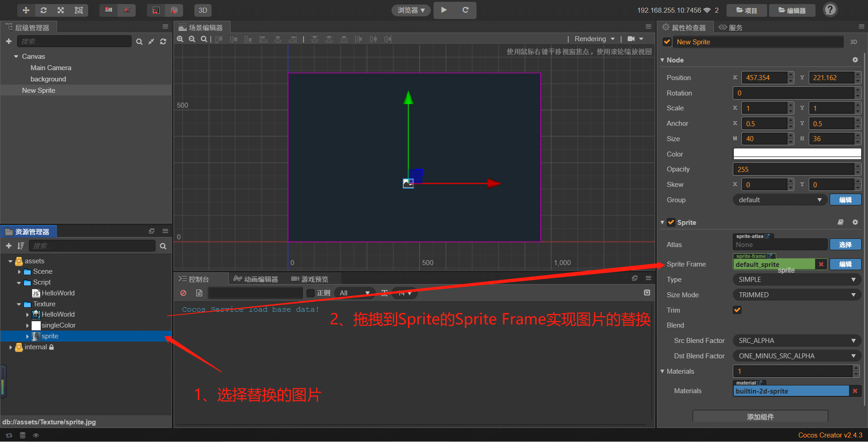Toggle 3D scene editing mode

(203, 10)
